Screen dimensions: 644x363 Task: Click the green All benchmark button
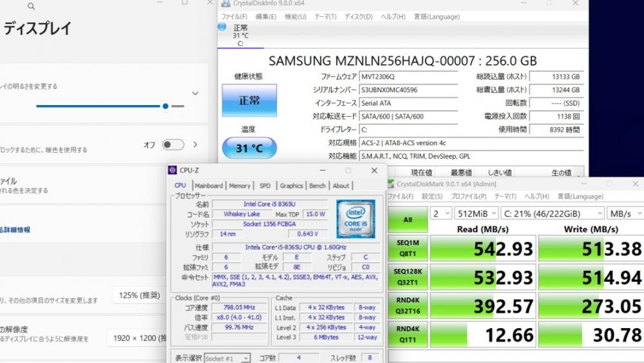[x=408, y=219]
